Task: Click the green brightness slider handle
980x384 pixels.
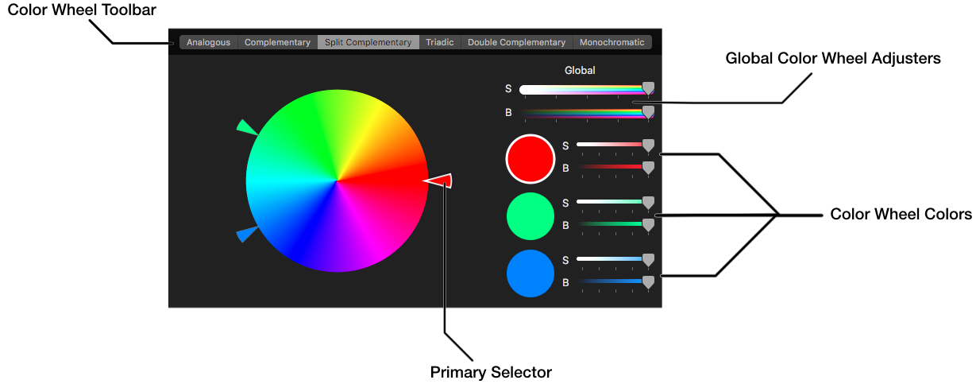Action: tap(648, 225)
